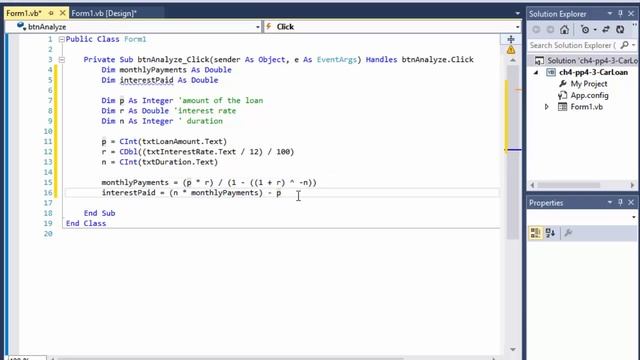Click Solution Explorer horizontal scrollbar left arrow
The image size is (640, 360).
[x=532, y=185]
